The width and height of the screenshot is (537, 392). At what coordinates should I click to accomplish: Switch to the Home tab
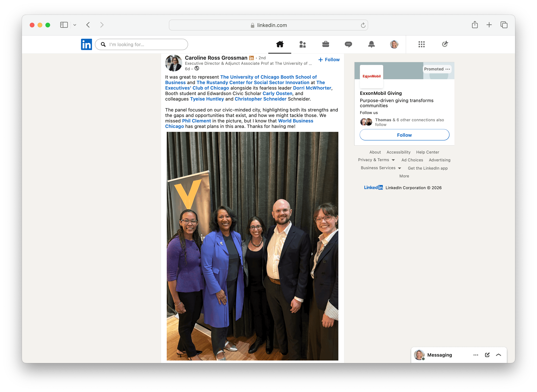[x=279, y=44]
